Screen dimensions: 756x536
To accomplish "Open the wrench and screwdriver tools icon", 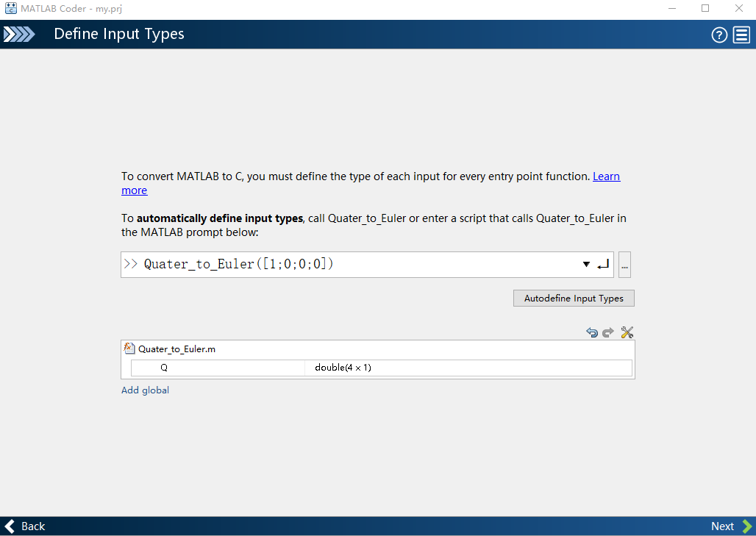I will (x=627, y=332).
